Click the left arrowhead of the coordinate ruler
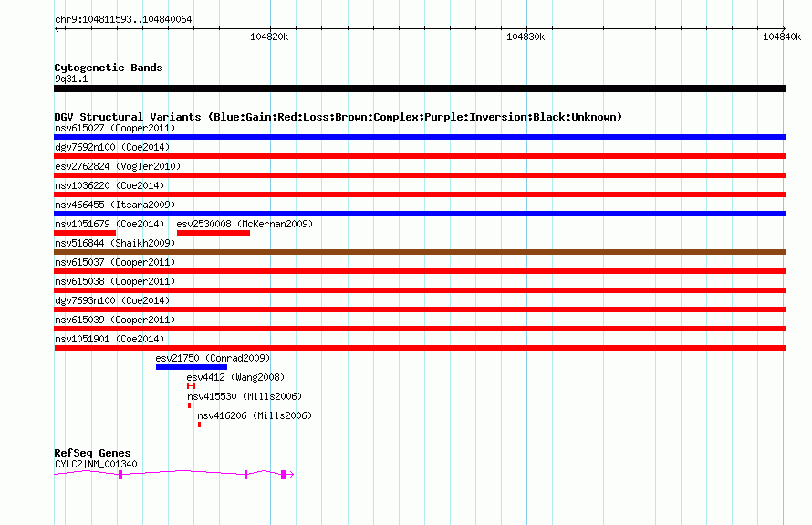 57,28
